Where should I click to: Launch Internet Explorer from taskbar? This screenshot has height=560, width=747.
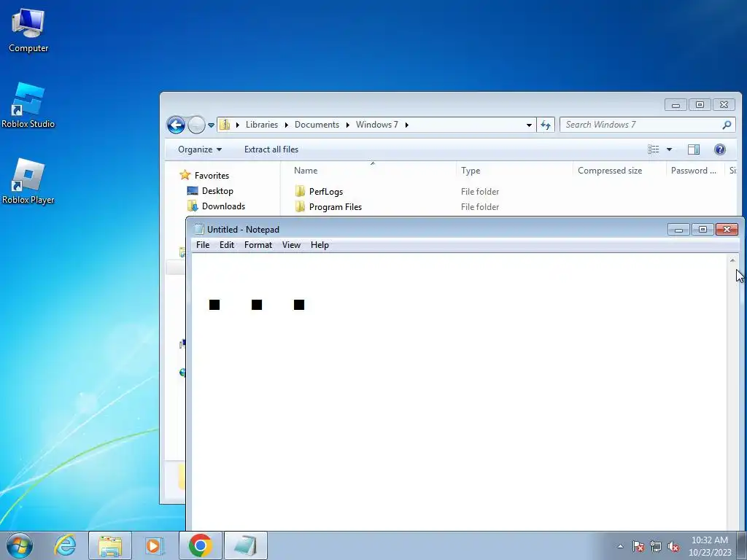tap(65, 545)
